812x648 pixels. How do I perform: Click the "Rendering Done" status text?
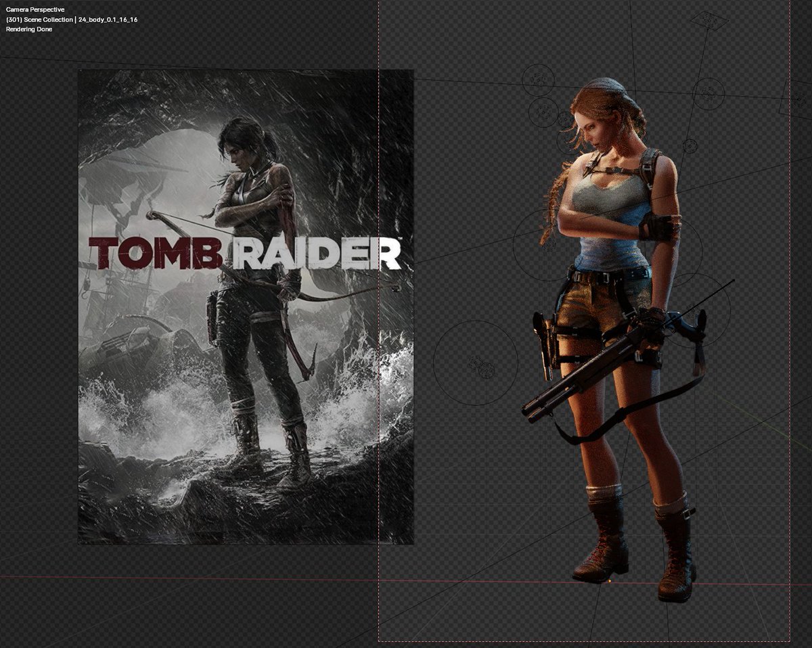[28, 29]
